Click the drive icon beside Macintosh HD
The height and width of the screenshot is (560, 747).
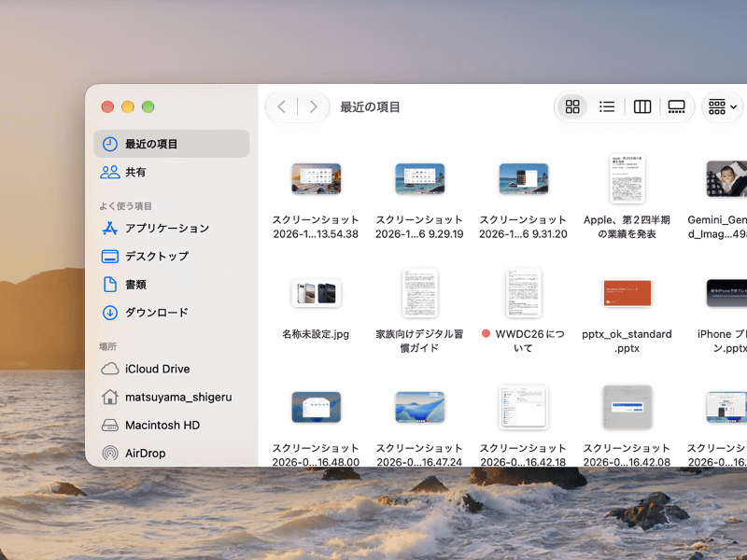tap(110, 425)
